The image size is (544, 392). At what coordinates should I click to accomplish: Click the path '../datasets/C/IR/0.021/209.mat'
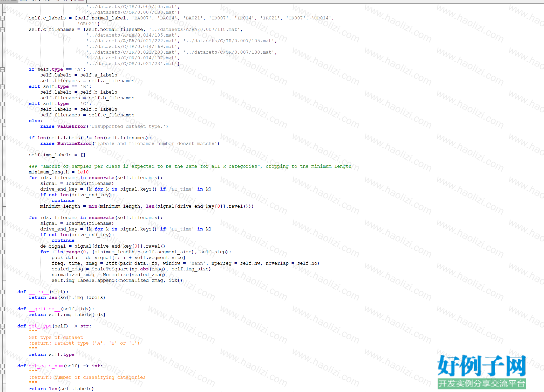click(x=132, y=52)
